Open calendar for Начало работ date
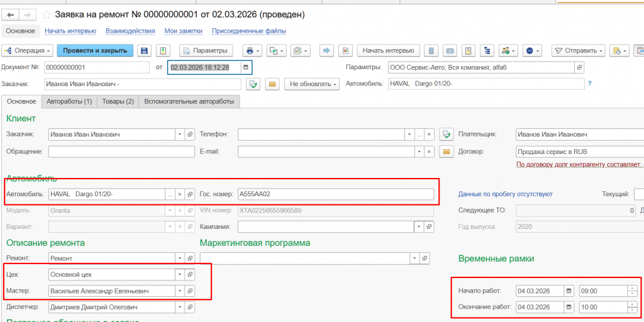Viewport: 644px width, 322px height. coord(569,291)
